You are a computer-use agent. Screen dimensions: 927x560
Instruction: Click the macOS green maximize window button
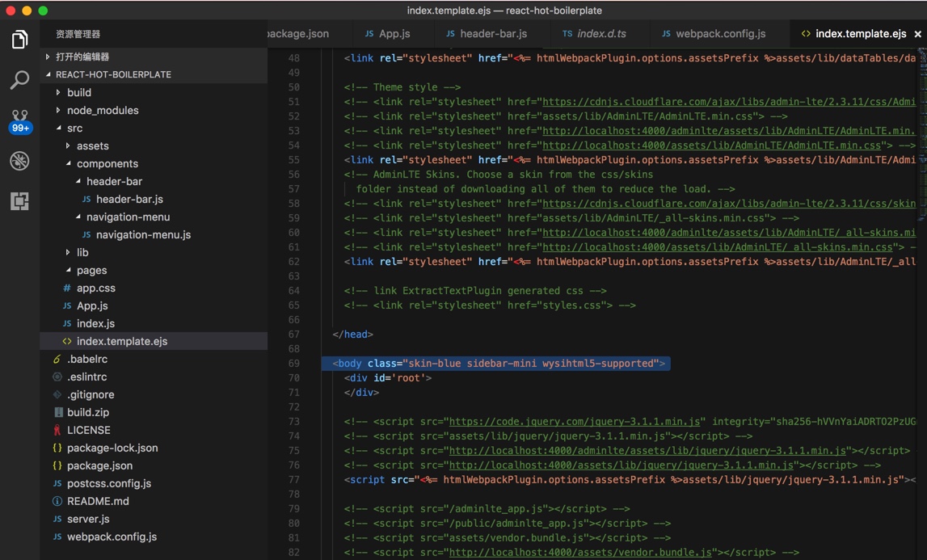click(43, 11)
